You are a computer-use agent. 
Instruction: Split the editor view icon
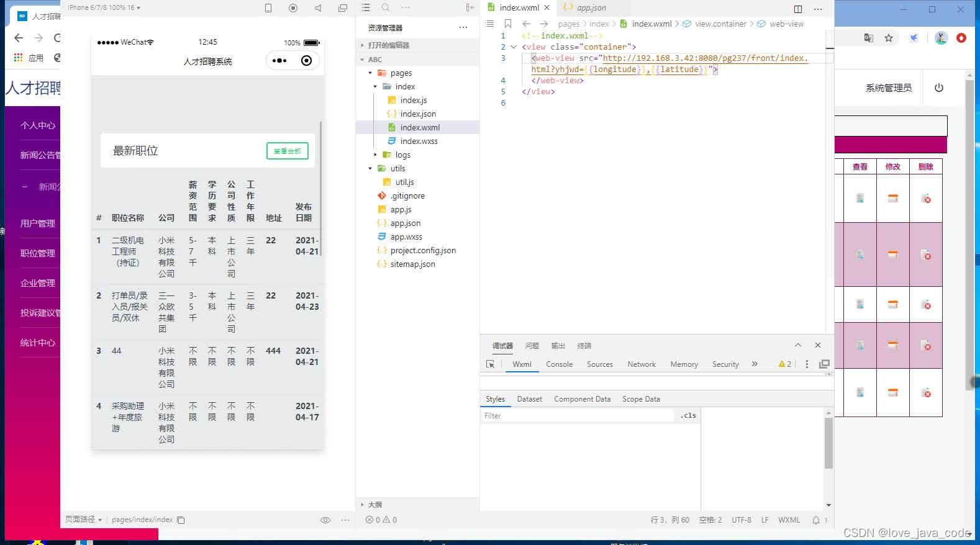(x=798, y=9)
